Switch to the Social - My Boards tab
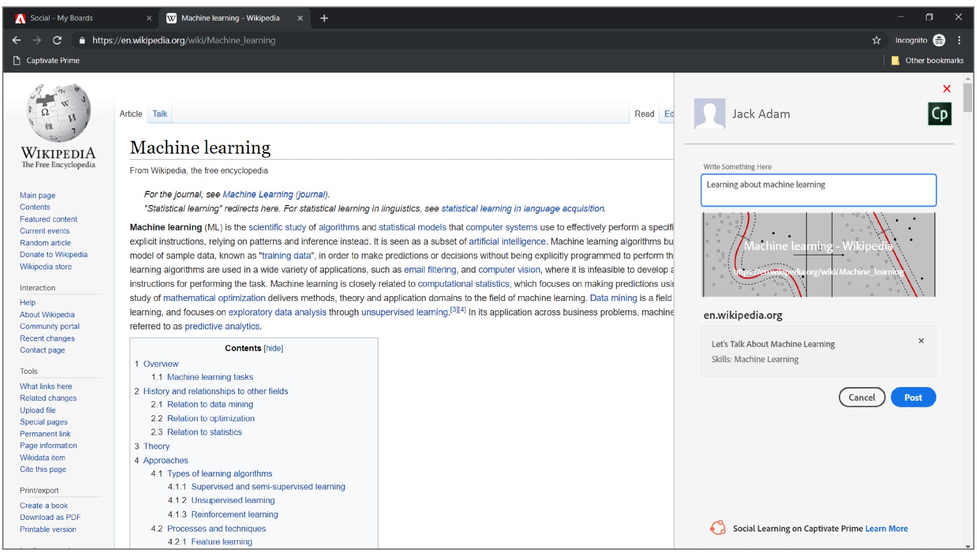The image size is (977, 560). [81, 18]
